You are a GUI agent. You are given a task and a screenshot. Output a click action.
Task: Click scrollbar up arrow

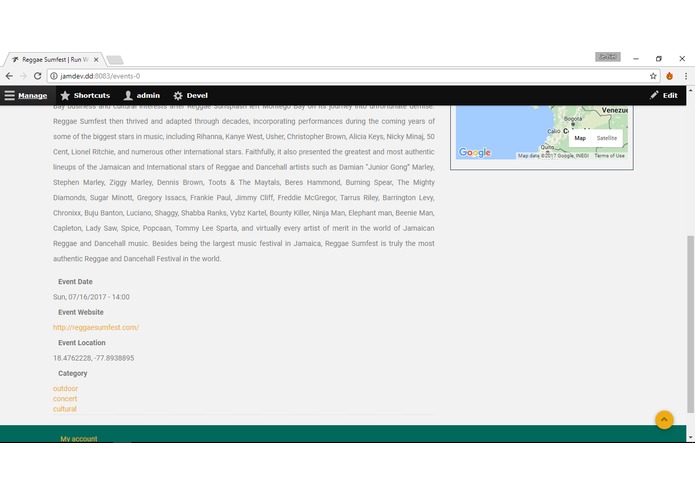tap(690, 90)
